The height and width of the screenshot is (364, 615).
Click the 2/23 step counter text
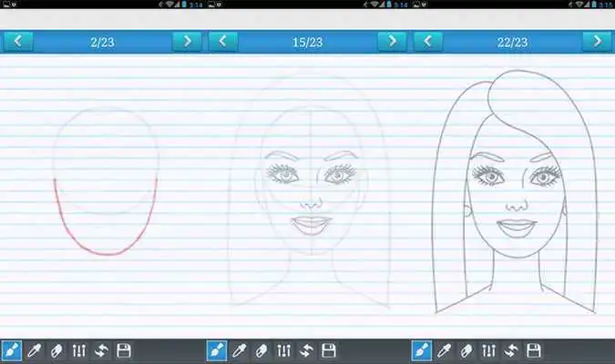pos(102,42)
